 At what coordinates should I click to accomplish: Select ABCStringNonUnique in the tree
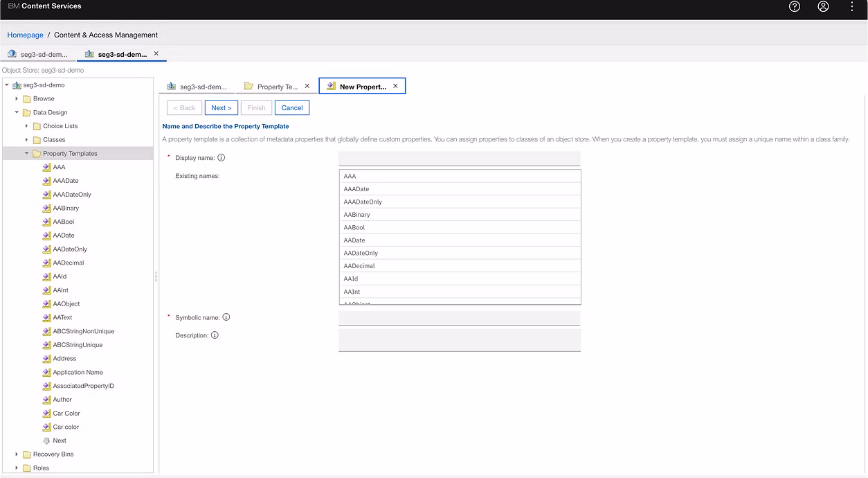84,331
